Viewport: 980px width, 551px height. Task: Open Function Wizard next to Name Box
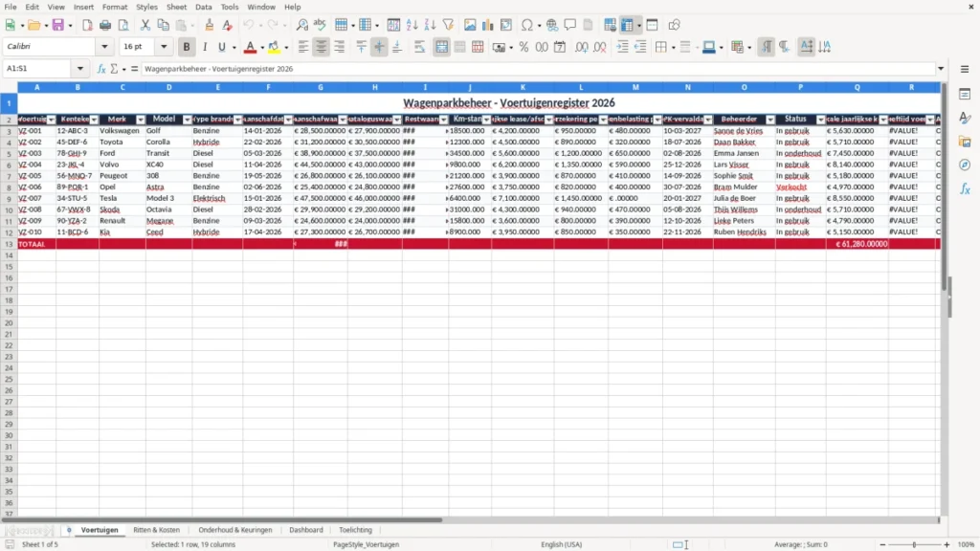(101, 69)
